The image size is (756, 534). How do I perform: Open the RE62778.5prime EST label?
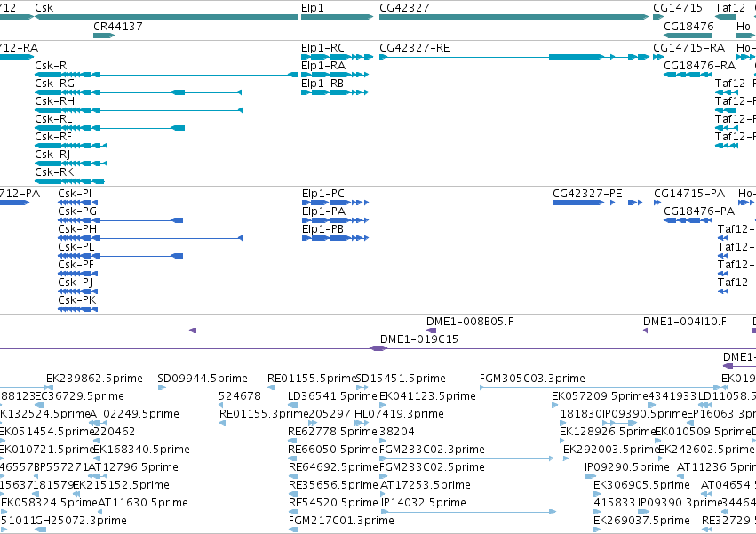coord(332,432)
